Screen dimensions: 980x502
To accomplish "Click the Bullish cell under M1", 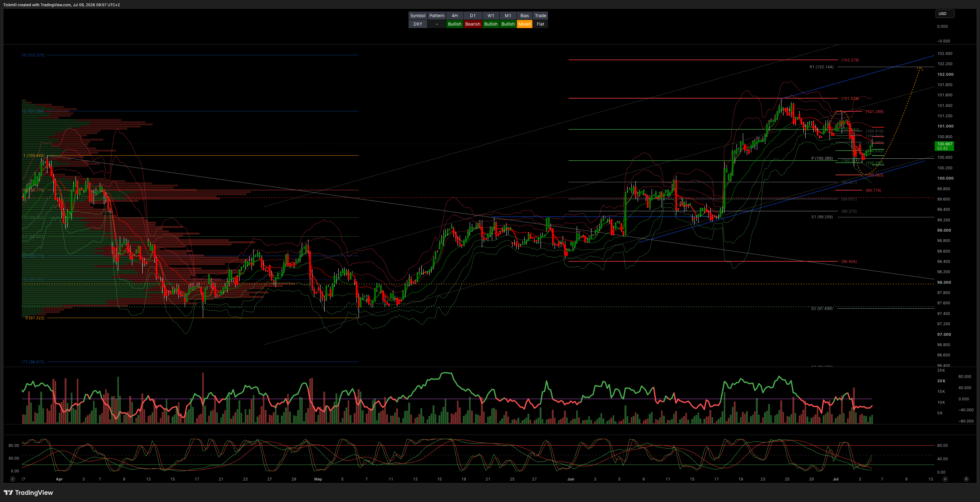I will pyautogui.click(x=508, y=24).
